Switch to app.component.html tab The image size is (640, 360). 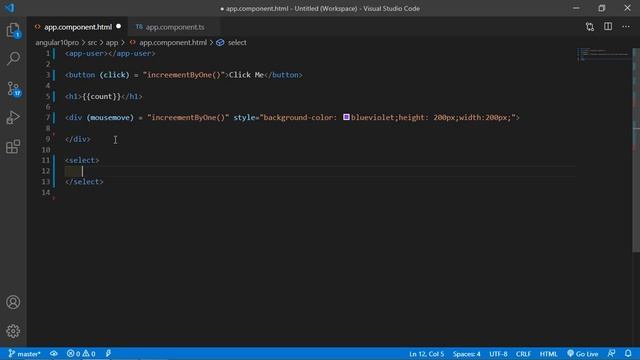[78, 27]
